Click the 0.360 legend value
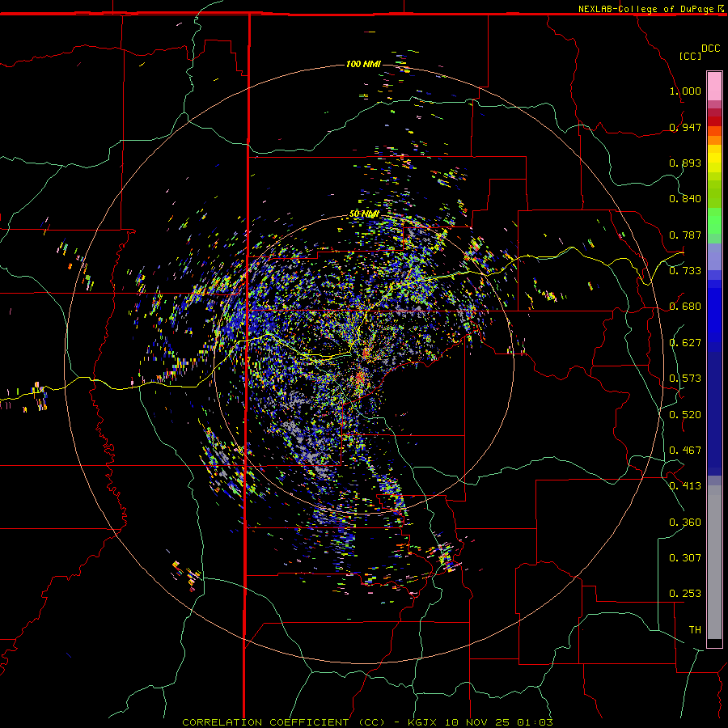728x728 pixels. click(x=685, y=523)
